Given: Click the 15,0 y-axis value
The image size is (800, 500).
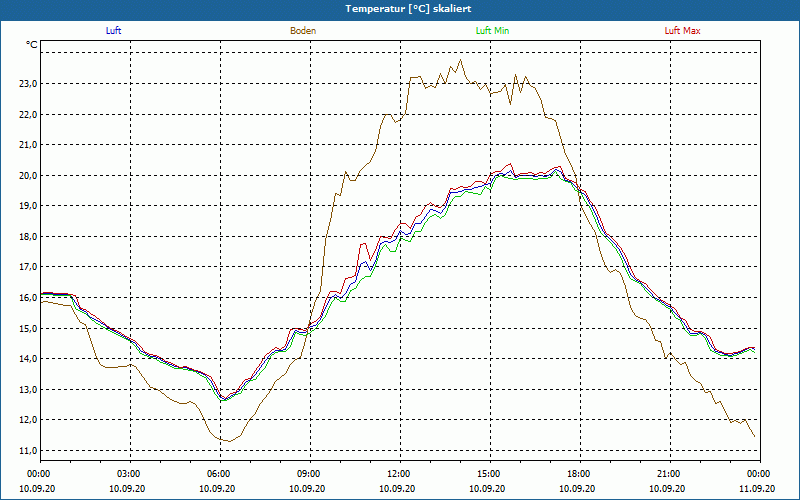Looking at the screenshot, I should [28, 328].
